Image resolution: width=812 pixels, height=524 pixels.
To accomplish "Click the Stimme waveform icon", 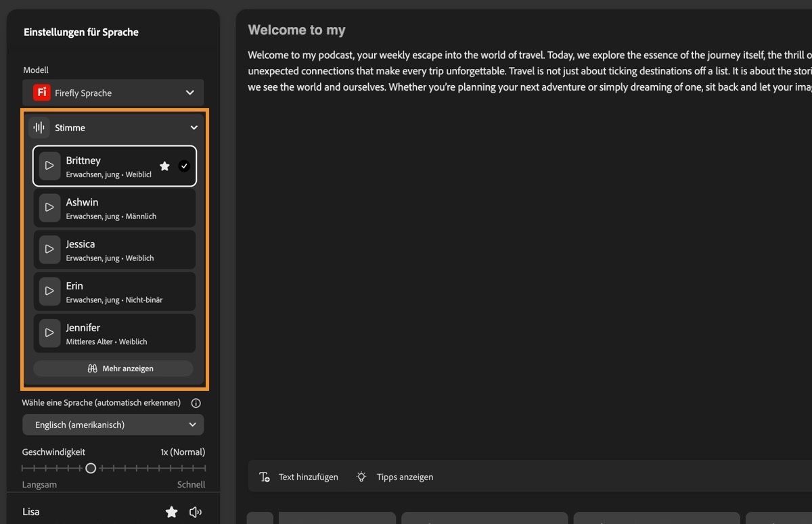I will (39, 127).
